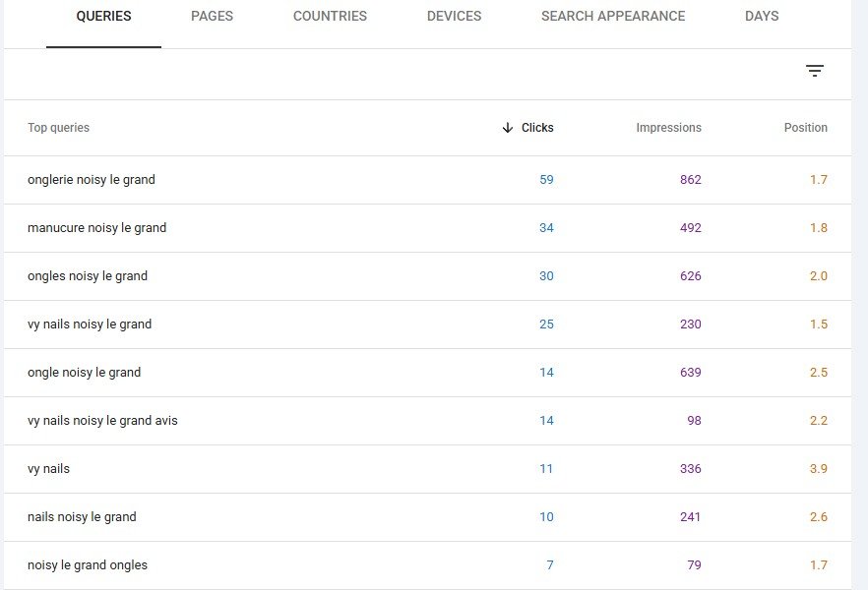Click the 59 clicks value

[546, 180]
